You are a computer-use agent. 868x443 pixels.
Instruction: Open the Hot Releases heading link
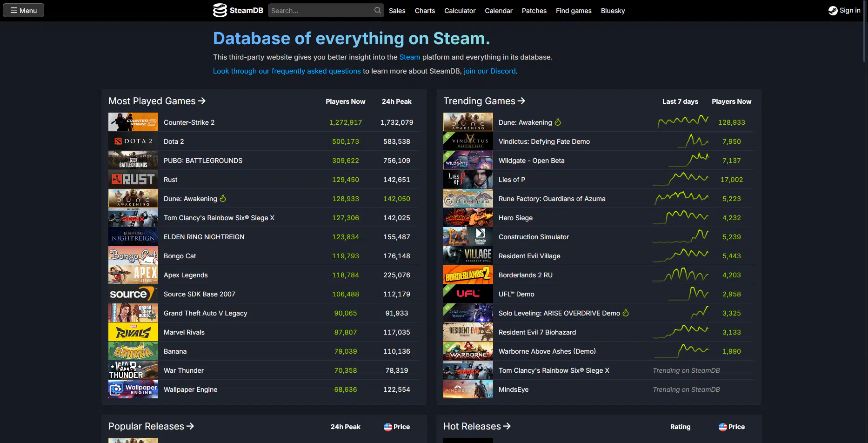pos(477,426)
